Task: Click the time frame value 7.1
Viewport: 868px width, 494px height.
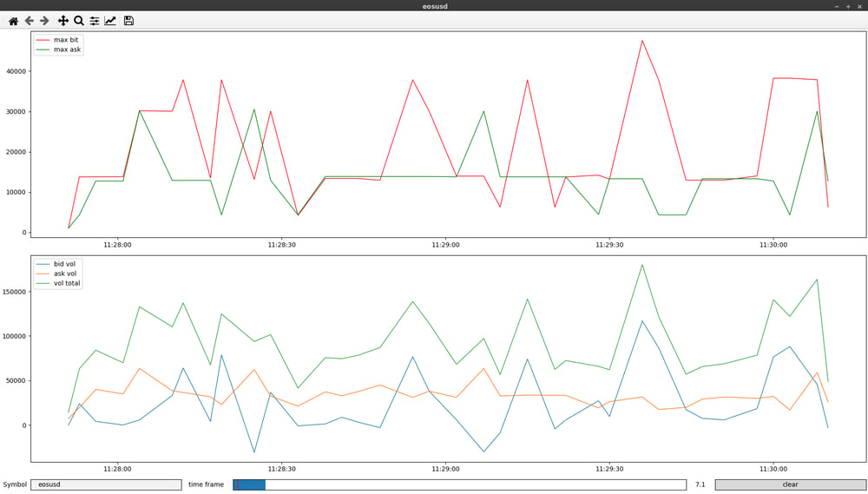Action: pyautogui.click(x=700, y=484)
